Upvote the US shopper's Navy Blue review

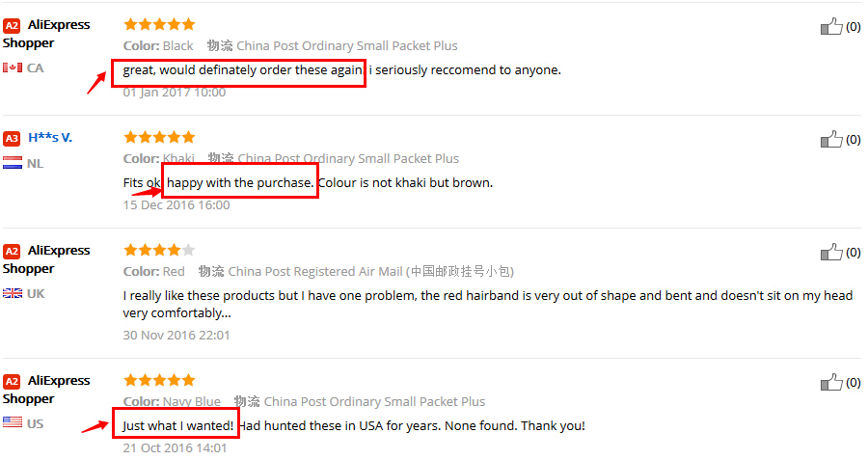pos(831,383)
